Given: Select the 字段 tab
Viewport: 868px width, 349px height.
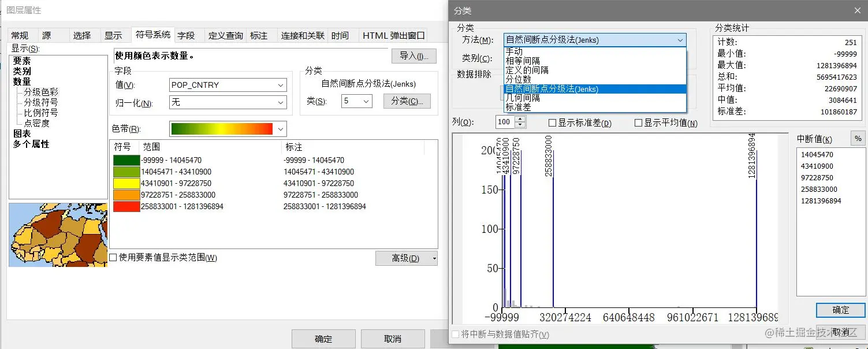Looking at the screenshot, I should (x=186, y=35).
